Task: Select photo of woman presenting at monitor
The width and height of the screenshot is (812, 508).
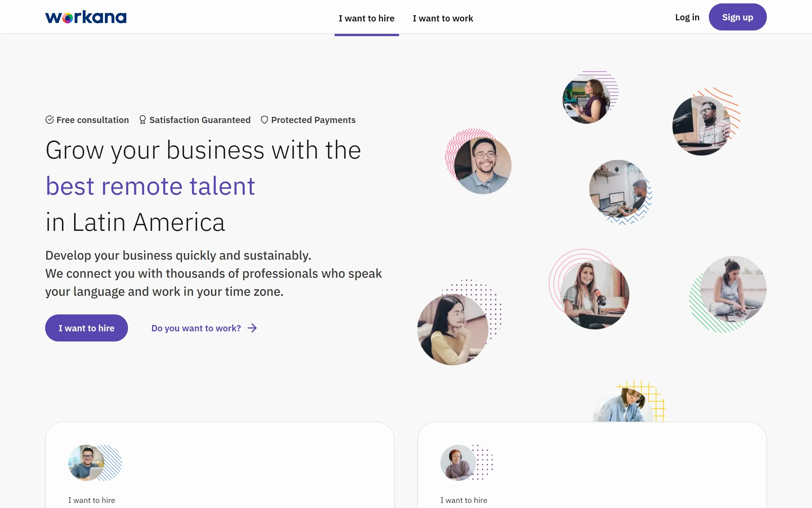Action: point(586,100)
